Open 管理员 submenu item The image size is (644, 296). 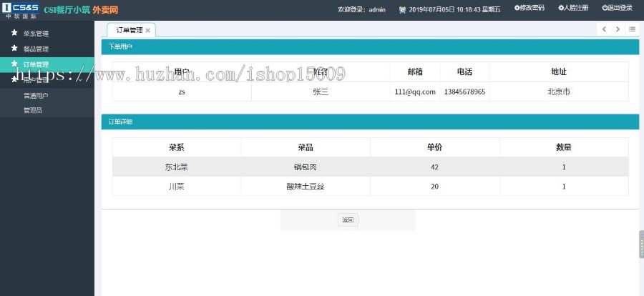click(33, 110)
